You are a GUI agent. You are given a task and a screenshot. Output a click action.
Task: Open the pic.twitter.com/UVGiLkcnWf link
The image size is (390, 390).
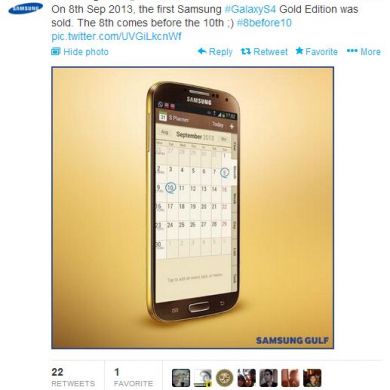tap(116, 36)
